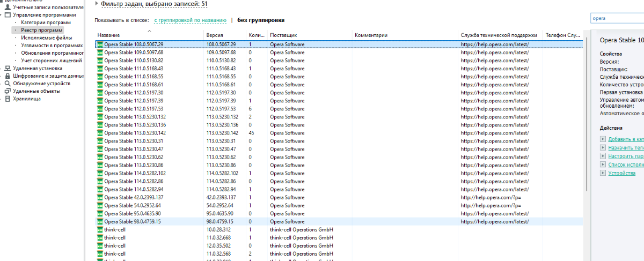Select row 'Opera Stable 113.0.5230.86'

point(339,165)
